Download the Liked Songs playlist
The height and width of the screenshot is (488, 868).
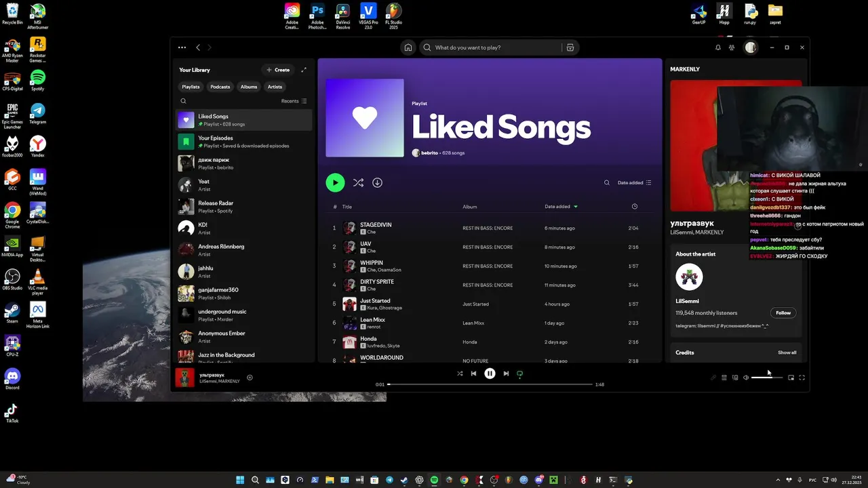[378, 182]
